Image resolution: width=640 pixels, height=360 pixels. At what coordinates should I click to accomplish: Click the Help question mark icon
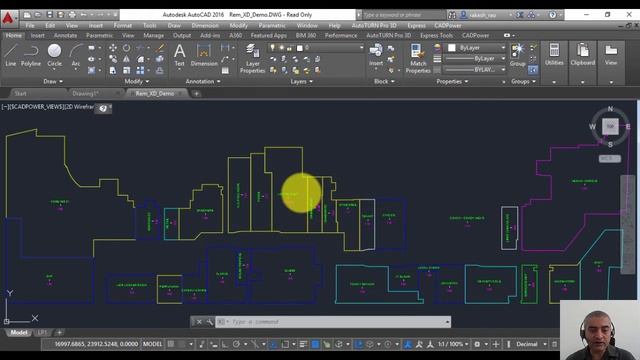click(x=552, y=15)
